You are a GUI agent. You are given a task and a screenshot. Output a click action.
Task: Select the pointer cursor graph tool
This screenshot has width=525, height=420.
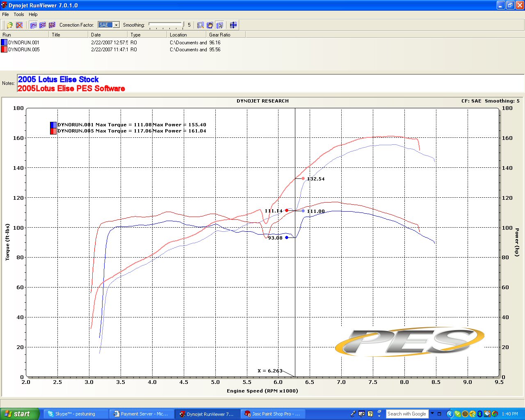[x=220, y=25]
